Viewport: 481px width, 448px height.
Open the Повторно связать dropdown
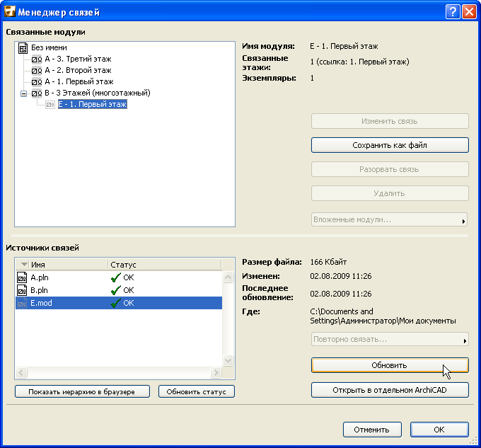tap(390, 339)
